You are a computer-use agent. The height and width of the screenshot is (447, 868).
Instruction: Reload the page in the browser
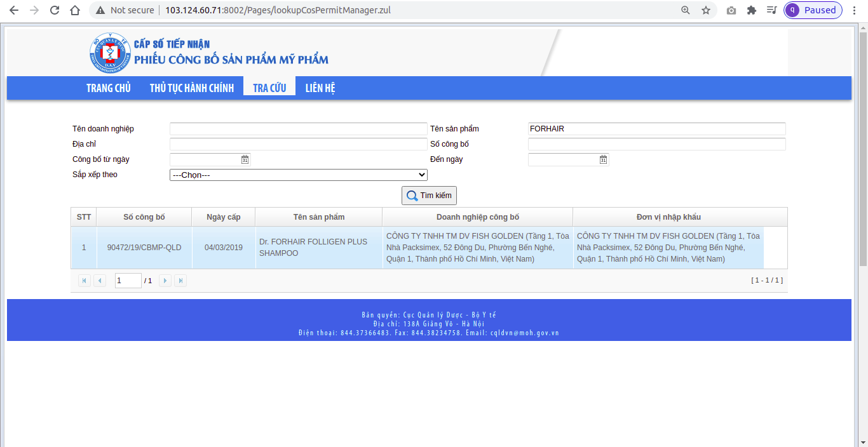(x=55, y=10)
